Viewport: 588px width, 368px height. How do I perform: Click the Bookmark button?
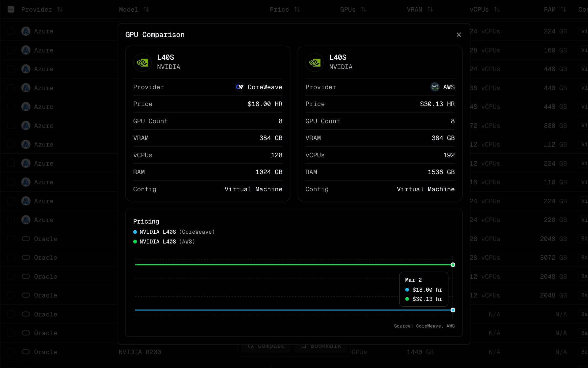click(320, 346)
